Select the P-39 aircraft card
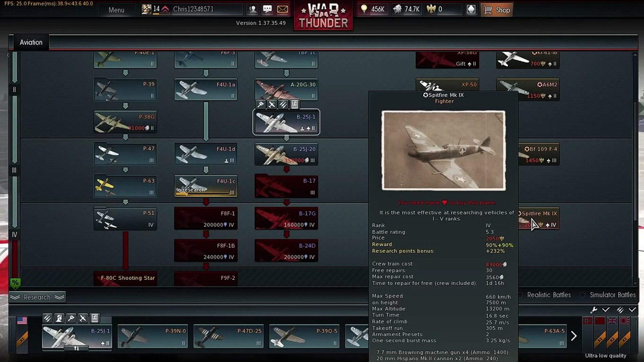The image size is (644, 362). pyautogui.click(x=125, y=89)
